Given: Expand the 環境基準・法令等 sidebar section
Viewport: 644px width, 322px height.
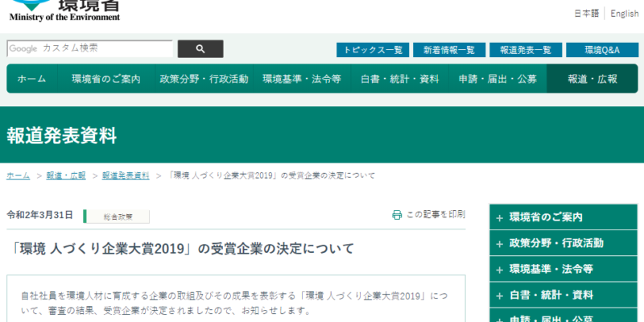Looking at the screenshot, I should 563,269.
